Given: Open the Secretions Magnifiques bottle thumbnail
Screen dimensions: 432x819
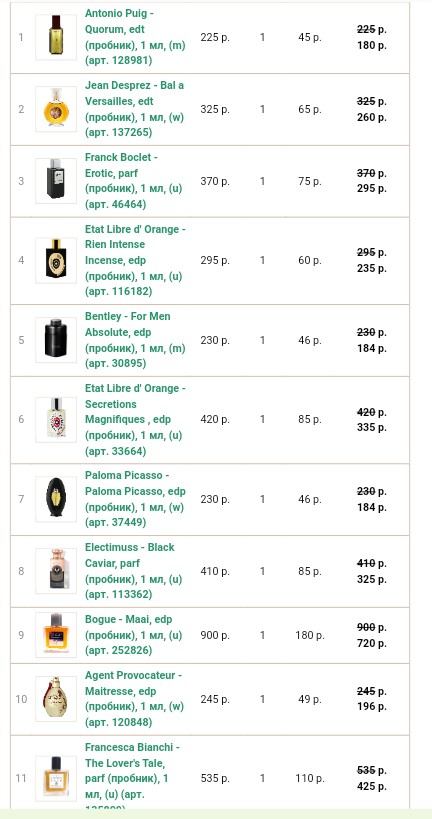Looking at the screenshot, I should coord(56,419).
